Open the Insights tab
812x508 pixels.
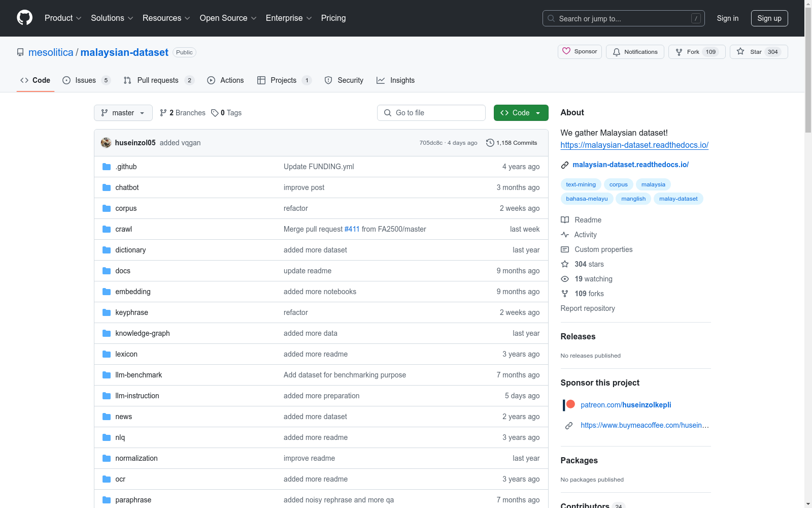395,80
